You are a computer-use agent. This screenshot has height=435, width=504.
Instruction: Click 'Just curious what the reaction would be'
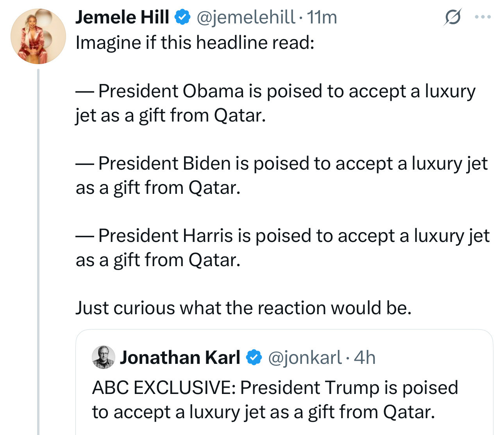[x=243, y=308]
